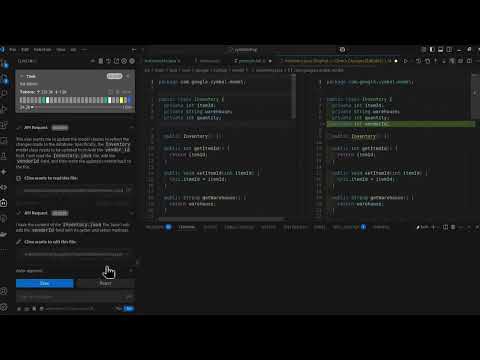
Task: Open the Accounts icon at activity bar bottom
Action: [x=4, y=291]
